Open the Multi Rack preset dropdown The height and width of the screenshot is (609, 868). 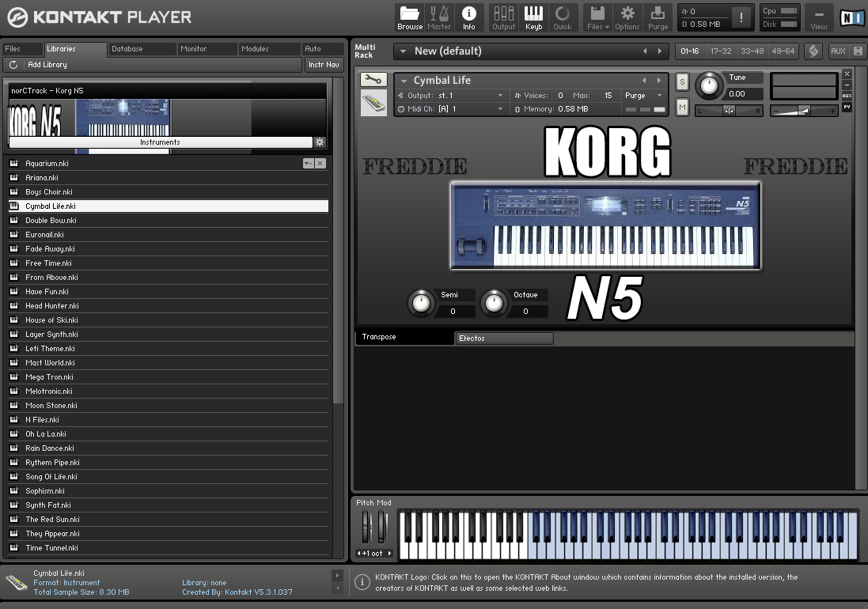(404, 51)
